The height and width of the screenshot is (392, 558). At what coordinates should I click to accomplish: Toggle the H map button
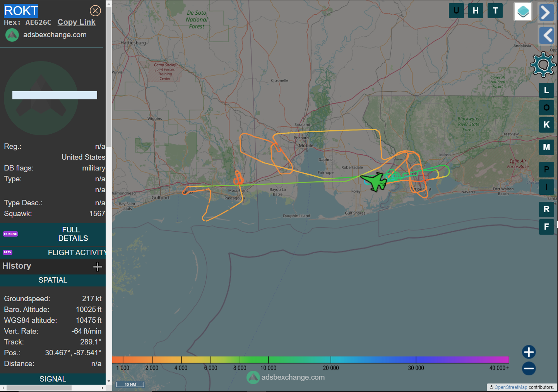point(476,10)
